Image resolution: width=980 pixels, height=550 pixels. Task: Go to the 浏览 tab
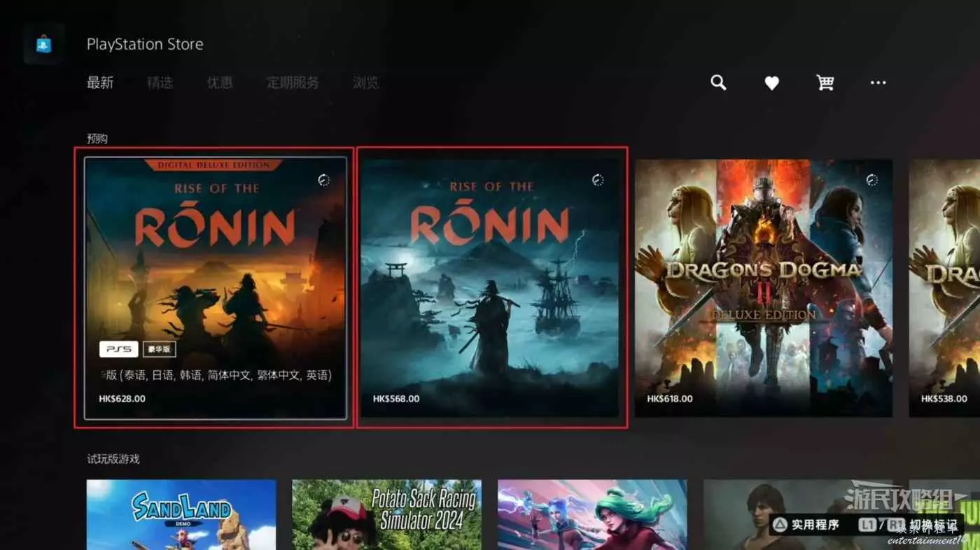point(365,83)
